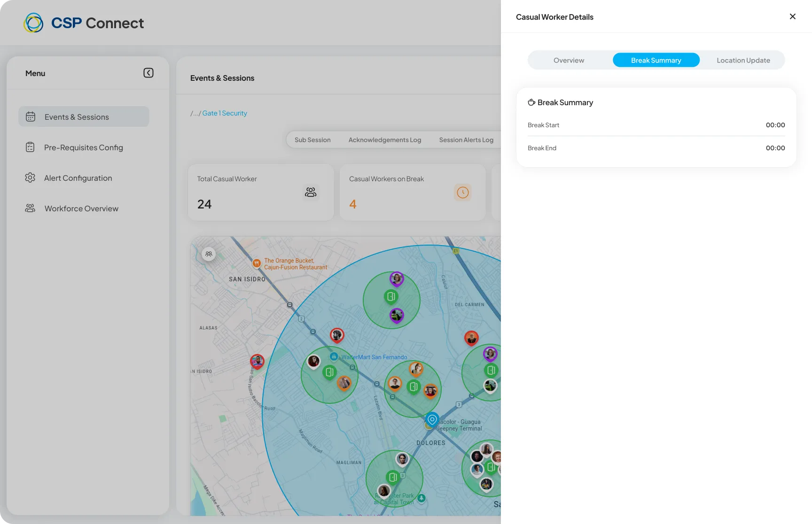Click the Pre-Requisites Config clipboard icon
Viewport: 812px width, 524px height.
tap(30, 147)
